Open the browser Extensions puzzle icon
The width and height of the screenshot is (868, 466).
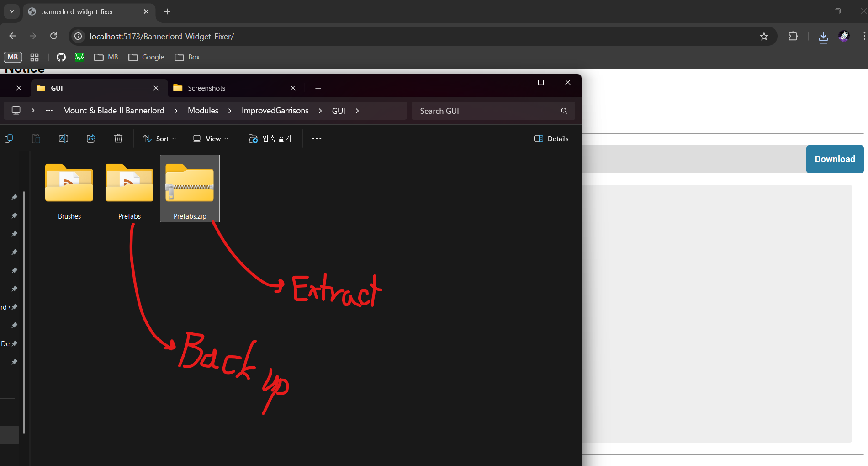[793, 37]
